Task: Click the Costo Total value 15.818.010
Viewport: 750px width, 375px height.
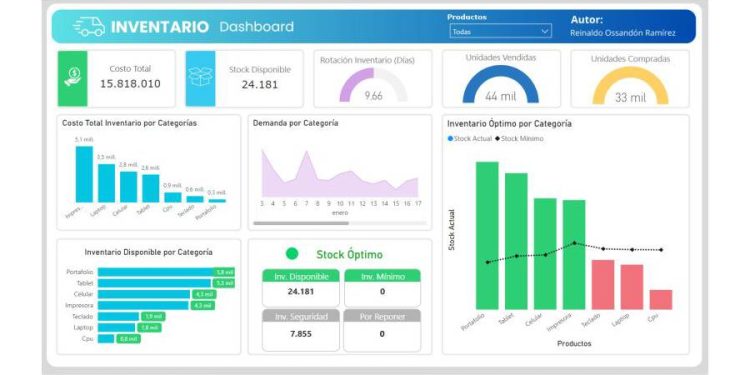Action: coord(130,84)
